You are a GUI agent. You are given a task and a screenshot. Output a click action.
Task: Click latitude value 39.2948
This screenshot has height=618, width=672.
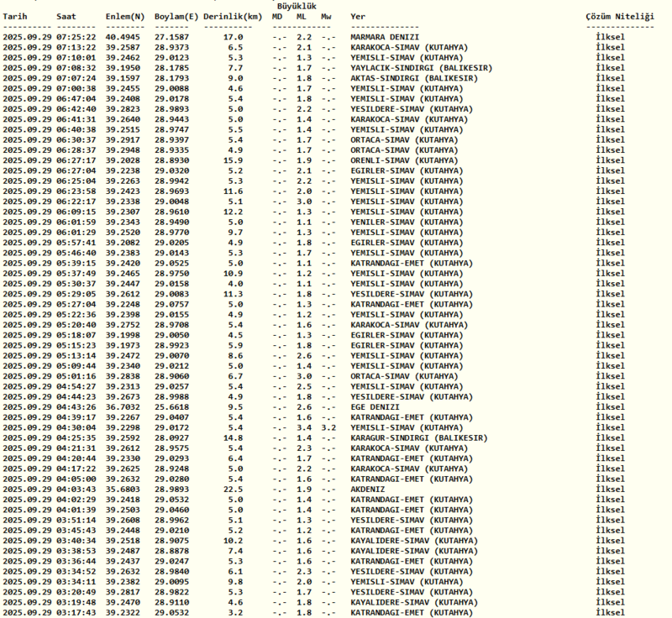tap(123, 150)
